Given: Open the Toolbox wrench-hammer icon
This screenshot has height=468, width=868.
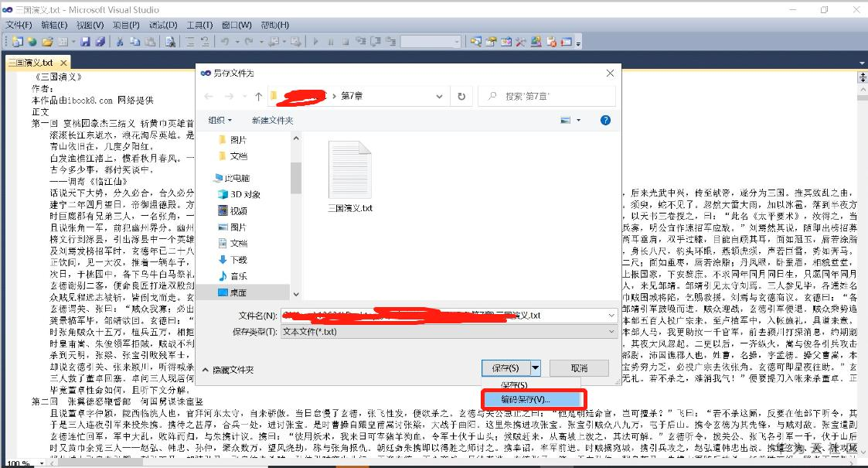Looking at the screenshot, I should tap(520, 42).
